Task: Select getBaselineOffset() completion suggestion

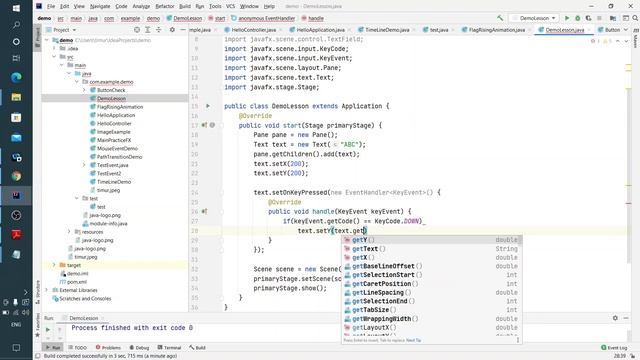Action: pyautogui.click(x=431, y=266)
